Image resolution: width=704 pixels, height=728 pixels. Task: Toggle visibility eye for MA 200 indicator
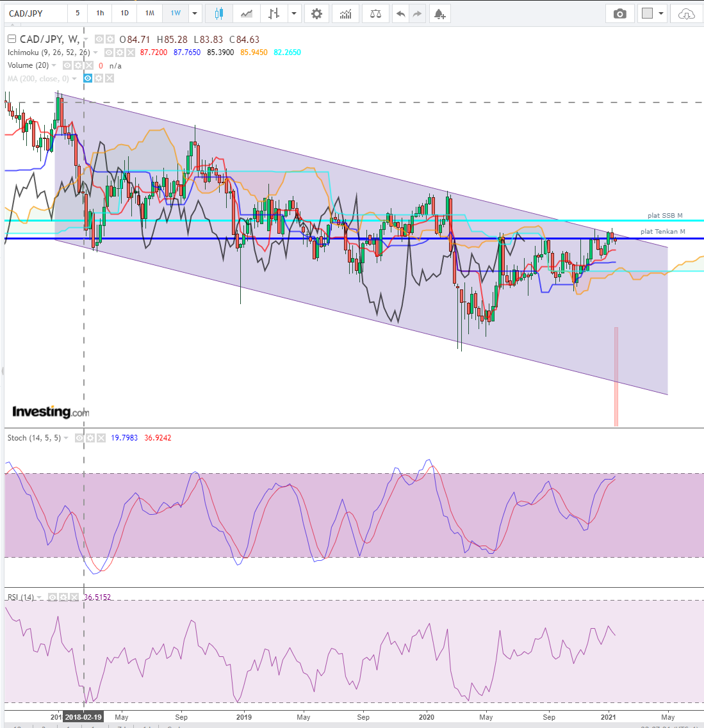[x=88, y=79]
